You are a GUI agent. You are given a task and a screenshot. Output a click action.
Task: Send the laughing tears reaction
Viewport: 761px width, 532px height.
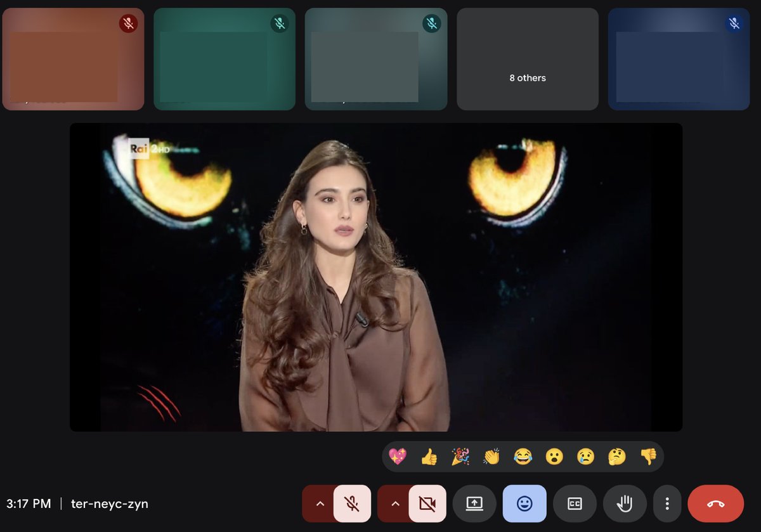[523, 457]
